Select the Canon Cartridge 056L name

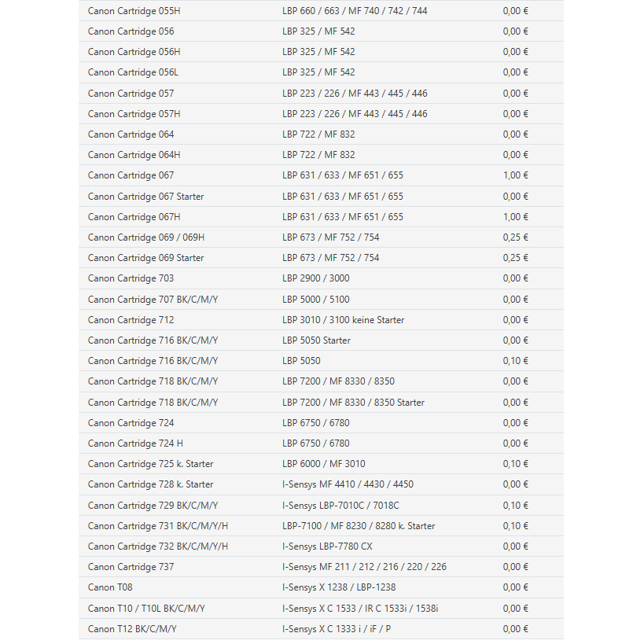click(133, 72)
